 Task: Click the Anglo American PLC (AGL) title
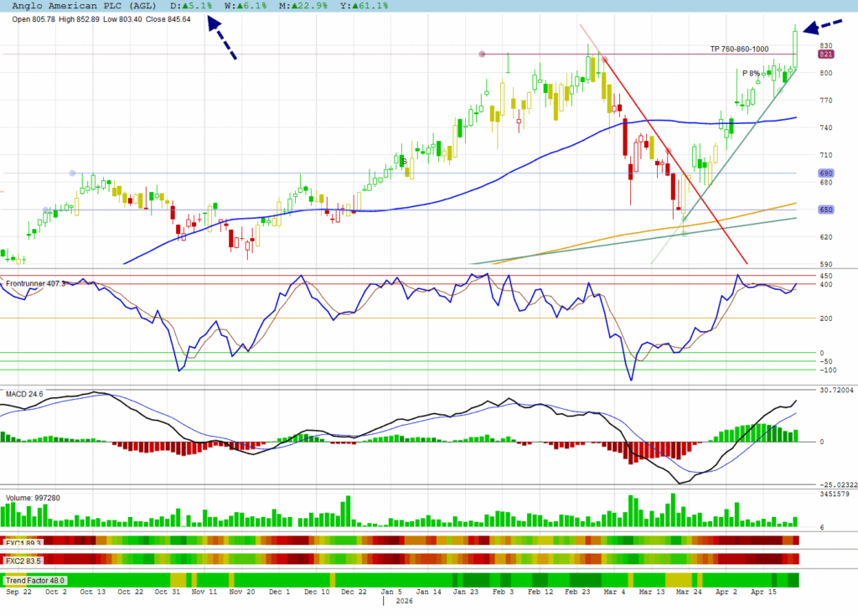point(81,6)
